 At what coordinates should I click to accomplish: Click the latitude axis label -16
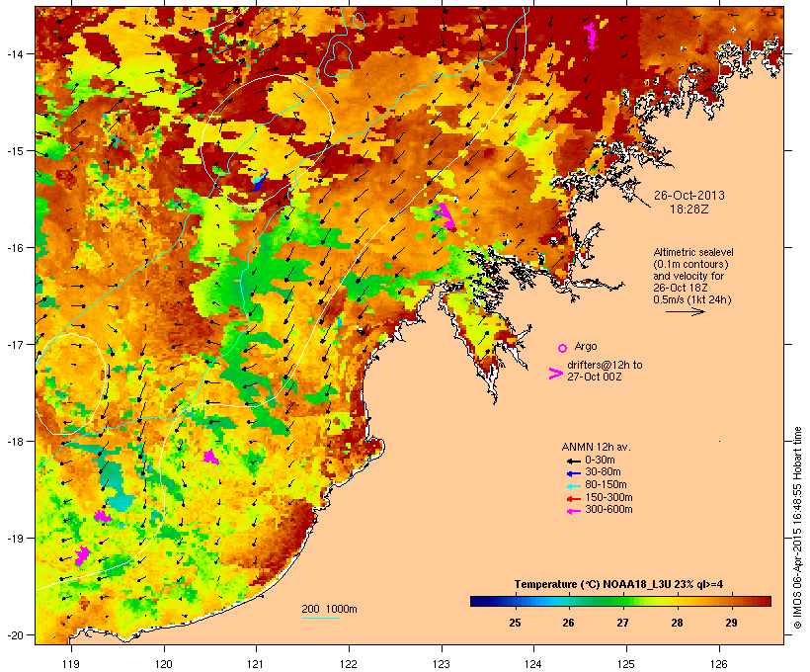pyautogui.click(x=14, y=248)
